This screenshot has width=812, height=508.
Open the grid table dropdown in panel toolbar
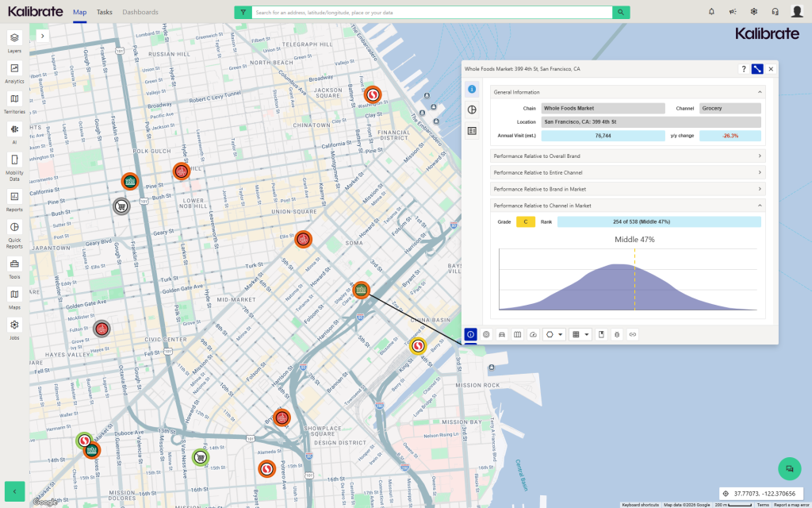pyautogui.click(x=581, y=335)
